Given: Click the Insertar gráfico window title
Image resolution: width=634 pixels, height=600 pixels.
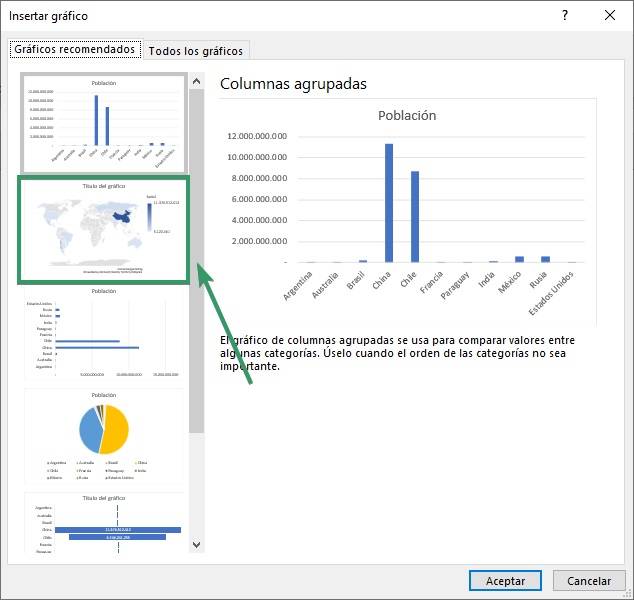Looking at the screenshot, I should (48, 16).
